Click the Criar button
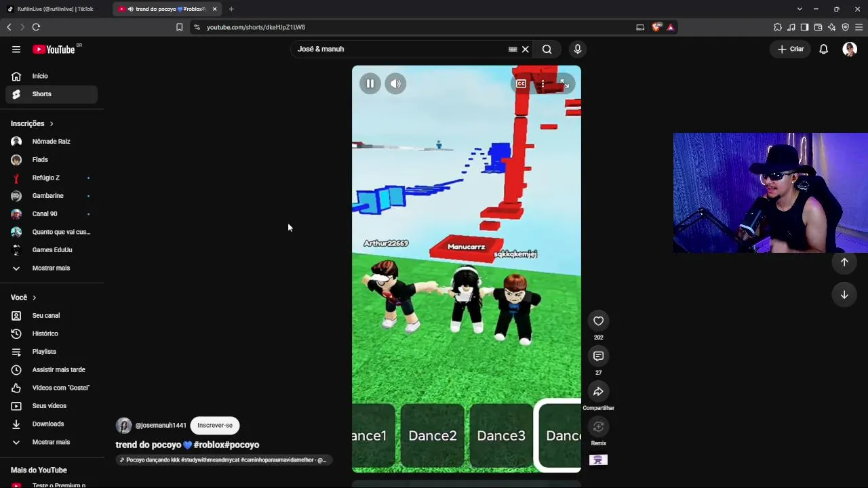This screenshot has width=868, height=488. click(791, 49)
